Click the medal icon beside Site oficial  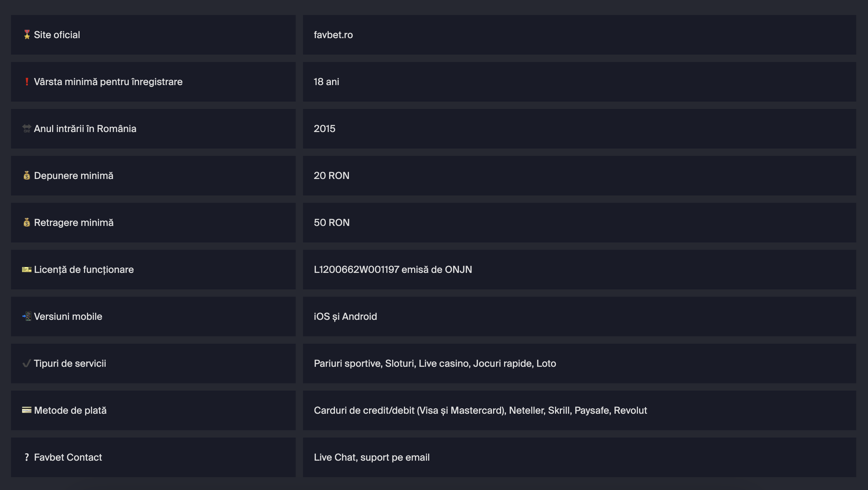tap(27, 35)
